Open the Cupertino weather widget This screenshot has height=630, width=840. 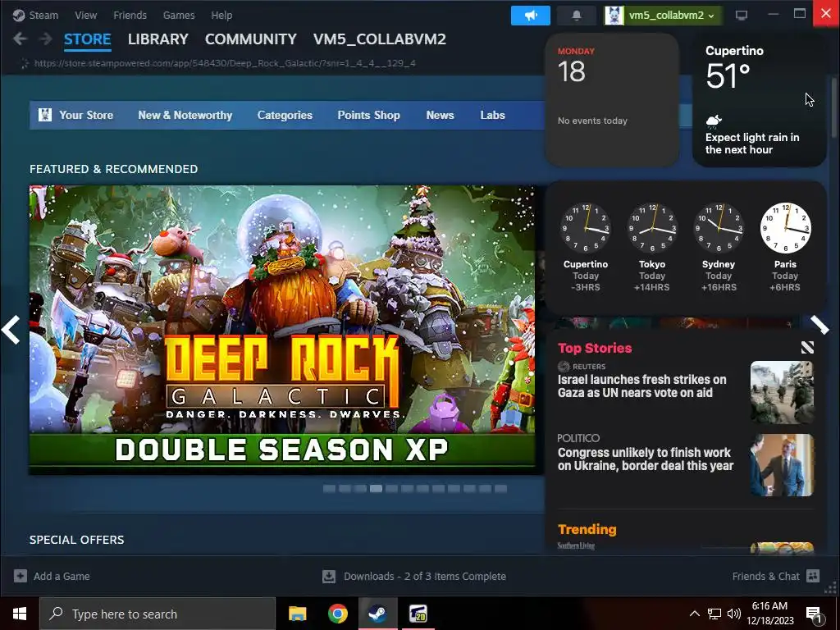(x=759, y=100)
